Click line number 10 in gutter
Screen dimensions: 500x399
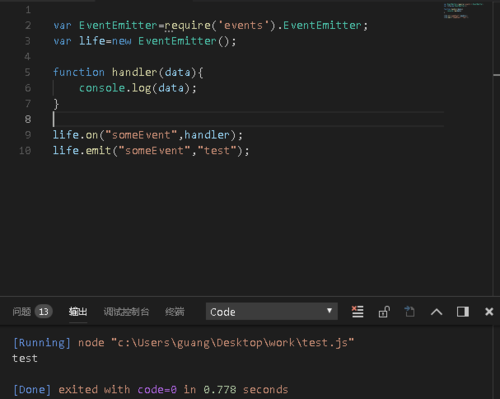click(x=25, y=151)
